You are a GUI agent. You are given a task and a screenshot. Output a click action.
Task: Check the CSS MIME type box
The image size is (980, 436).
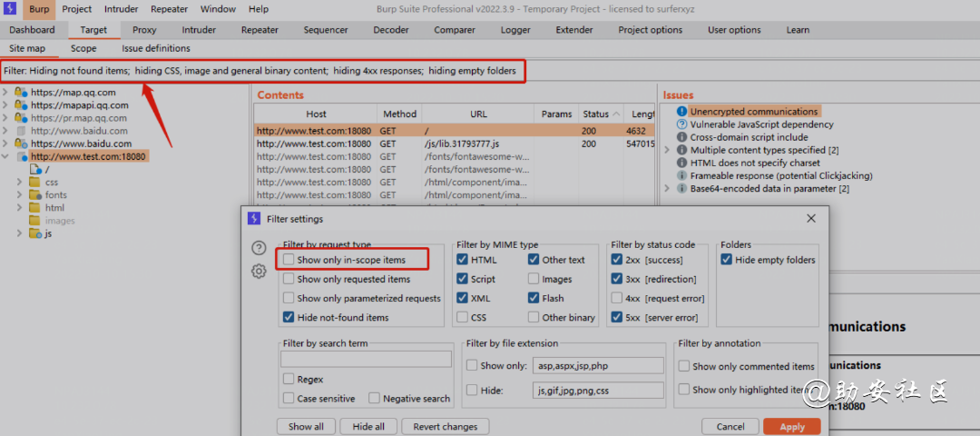462,317
